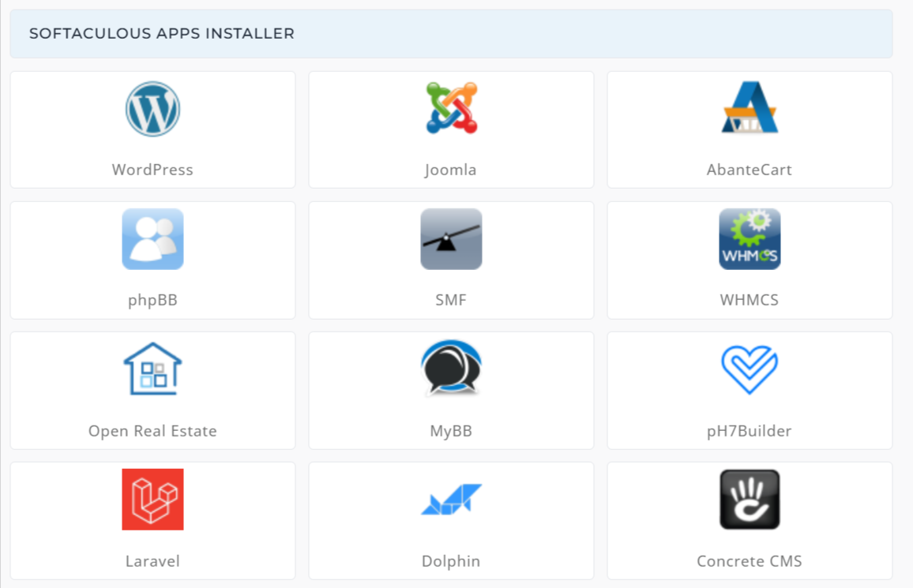
Task: Click the MyBB speech bubbles icon
Action: point(451,368)
